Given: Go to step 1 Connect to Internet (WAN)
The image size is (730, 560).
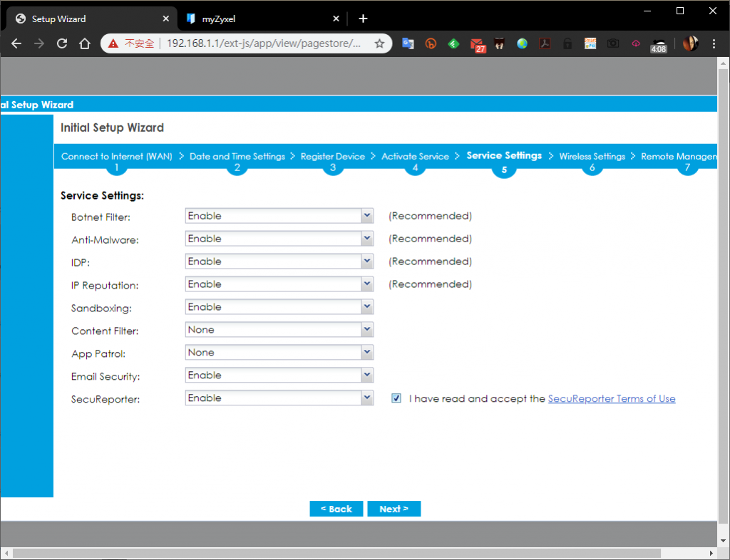Looking at the screenshot, I should click(x=116, y=161).
